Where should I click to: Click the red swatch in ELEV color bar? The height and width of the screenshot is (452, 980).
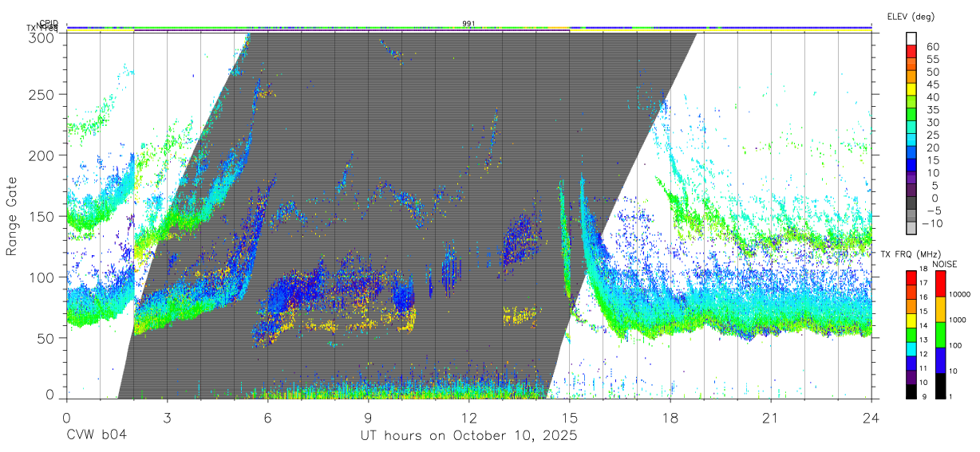912,52
